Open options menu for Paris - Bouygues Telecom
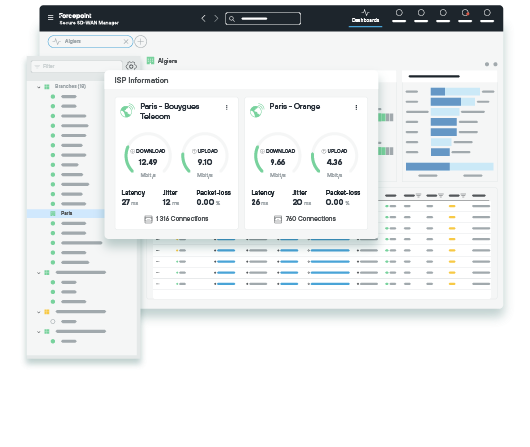The image size is (530, 447). 226,107
